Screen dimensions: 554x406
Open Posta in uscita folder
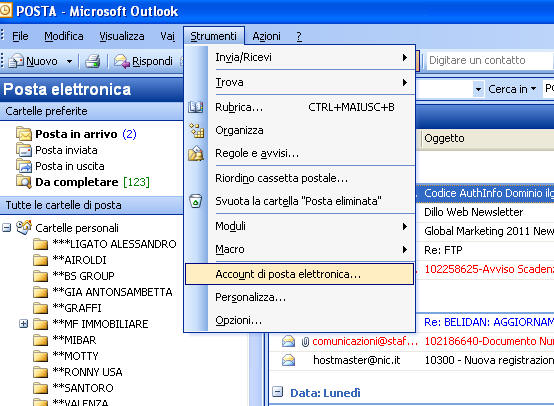tap(70, 166)
